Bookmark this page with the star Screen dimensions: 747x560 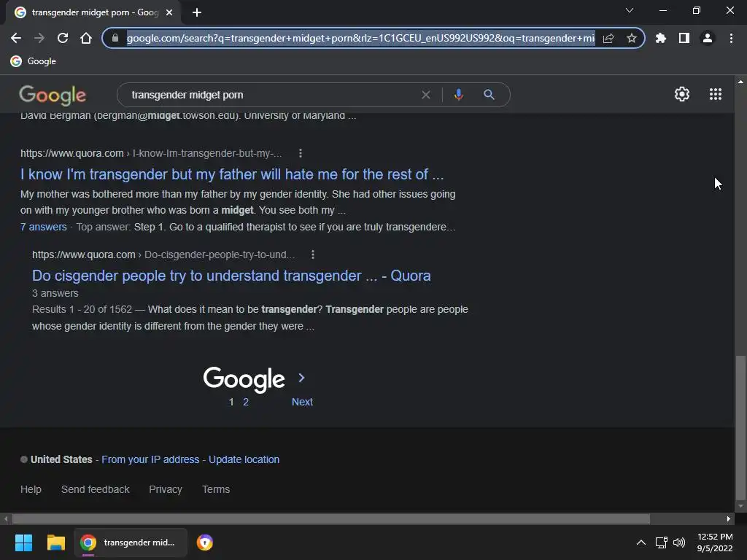click(632, 38)
